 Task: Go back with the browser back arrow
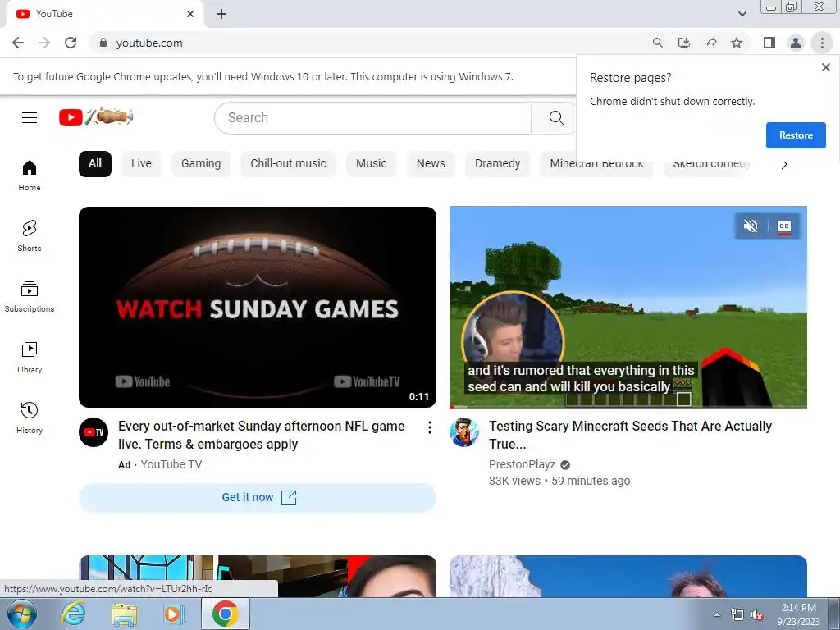[18, 43]
